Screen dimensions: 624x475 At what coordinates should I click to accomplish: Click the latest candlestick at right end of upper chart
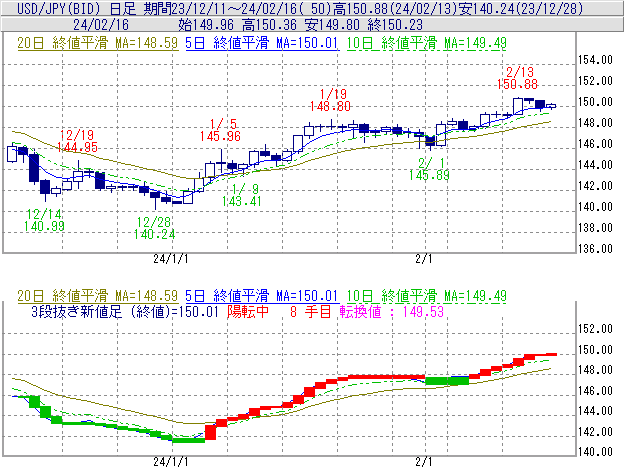pyautogui.click(x=551, y=106)
